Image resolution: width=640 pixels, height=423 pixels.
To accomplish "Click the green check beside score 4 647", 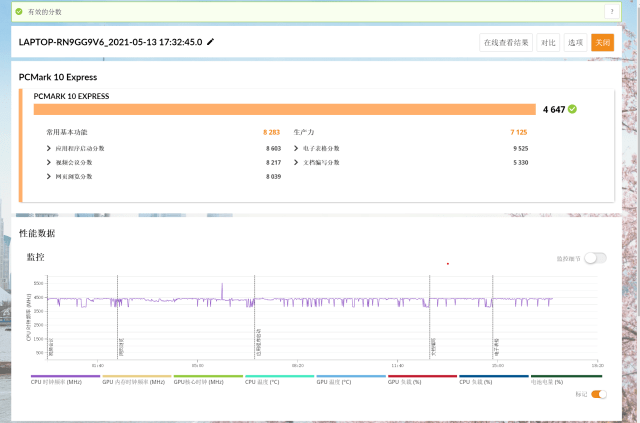I will point(572,109).
